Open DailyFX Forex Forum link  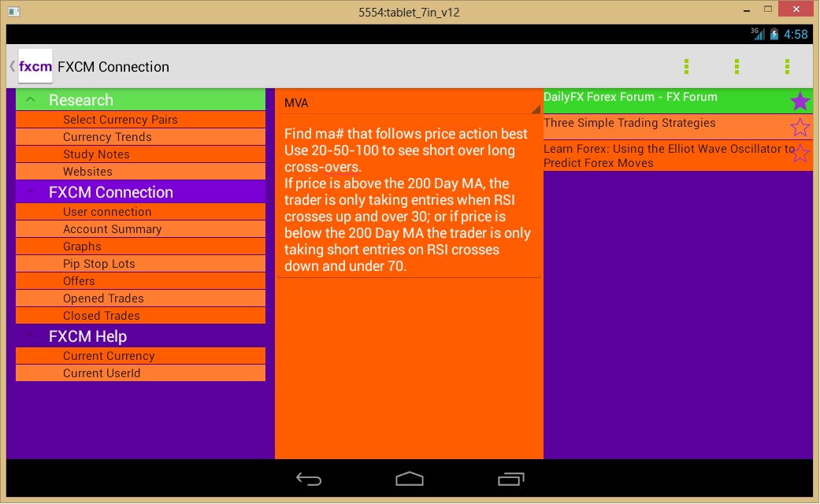click(630, 97)
